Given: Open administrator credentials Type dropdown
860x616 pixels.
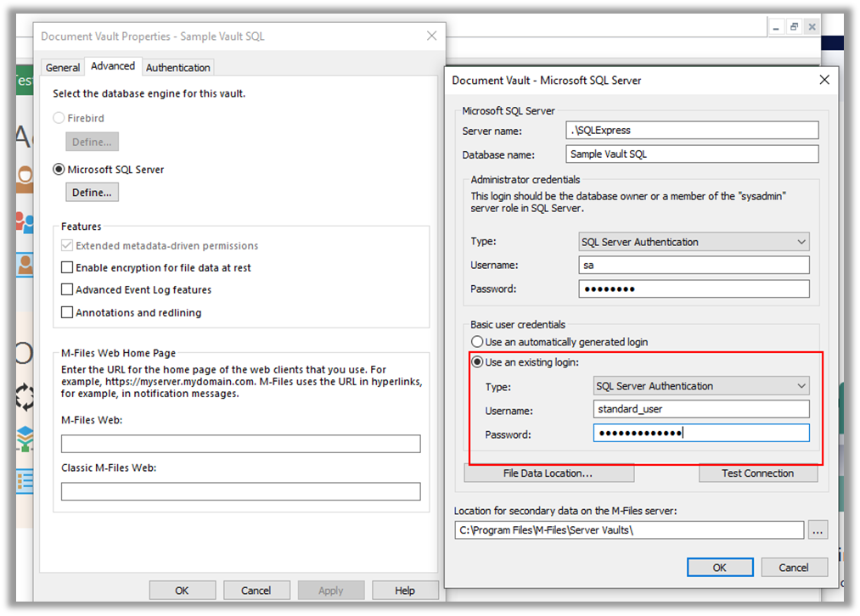Looking at the screenshot, I should [694, 242].
